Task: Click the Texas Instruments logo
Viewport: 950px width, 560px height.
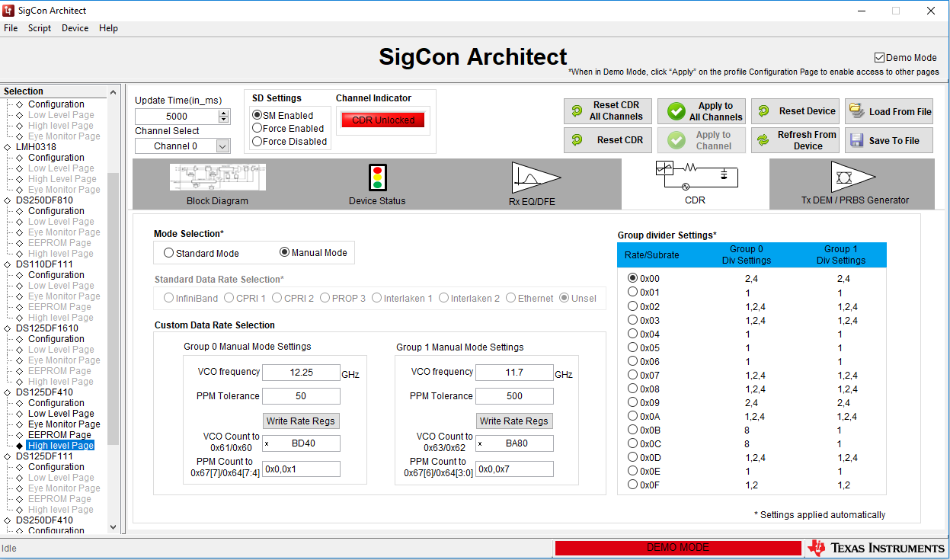Action: 876,548
